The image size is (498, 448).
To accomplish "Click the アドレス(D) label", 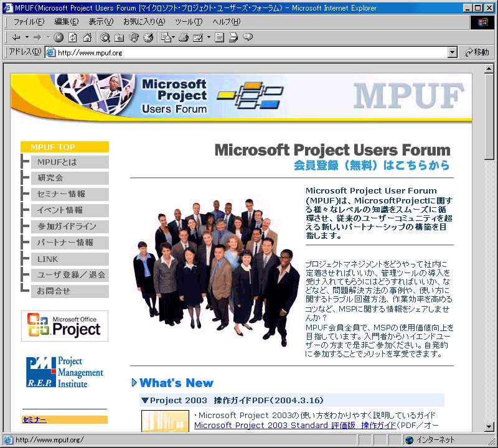I will click(x=25, y=52).
